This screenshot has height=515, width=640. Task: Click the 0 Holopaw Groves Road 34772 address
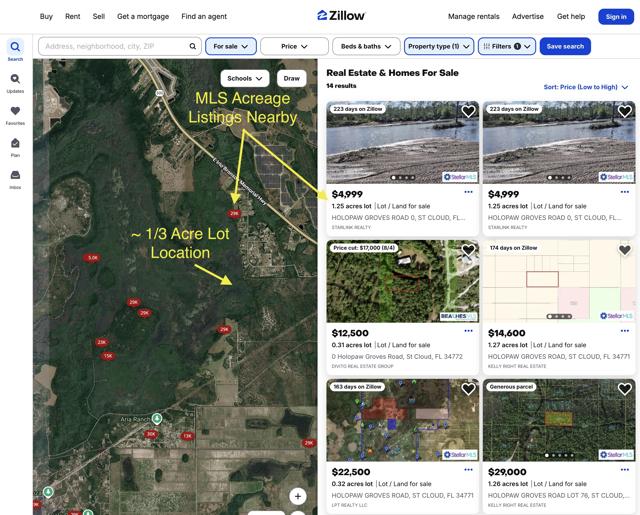tap(397, 356)
